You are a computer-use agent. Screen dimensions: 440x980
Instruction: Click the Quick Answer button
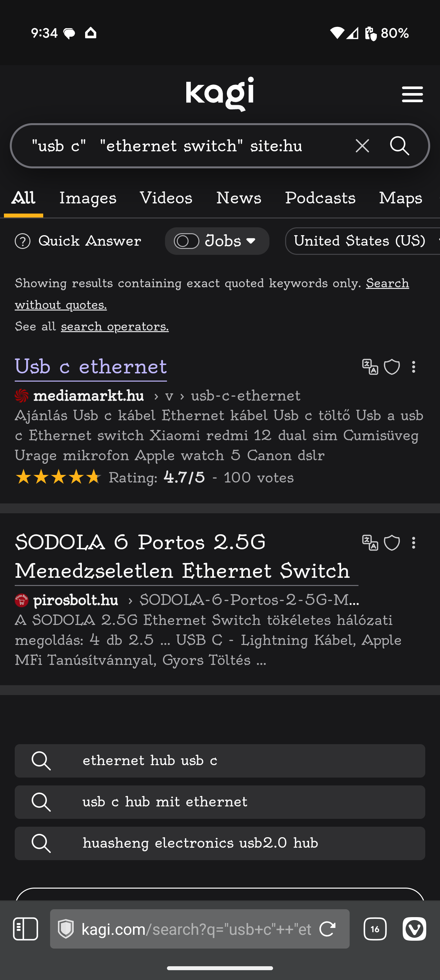(x=78, y=241)
